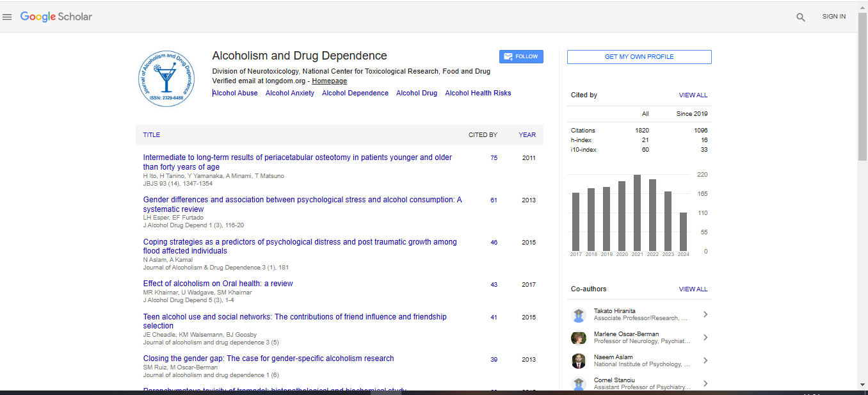Expand Naeem Aslam co-author chevron
Image resolution: width=868 pixels, height=395 pixels.
click(x=705, y=360)
